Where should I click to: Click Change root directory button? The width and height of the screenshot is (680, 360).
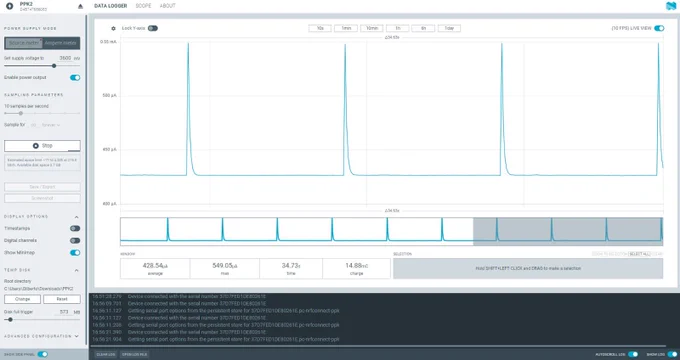coord(23,299)
